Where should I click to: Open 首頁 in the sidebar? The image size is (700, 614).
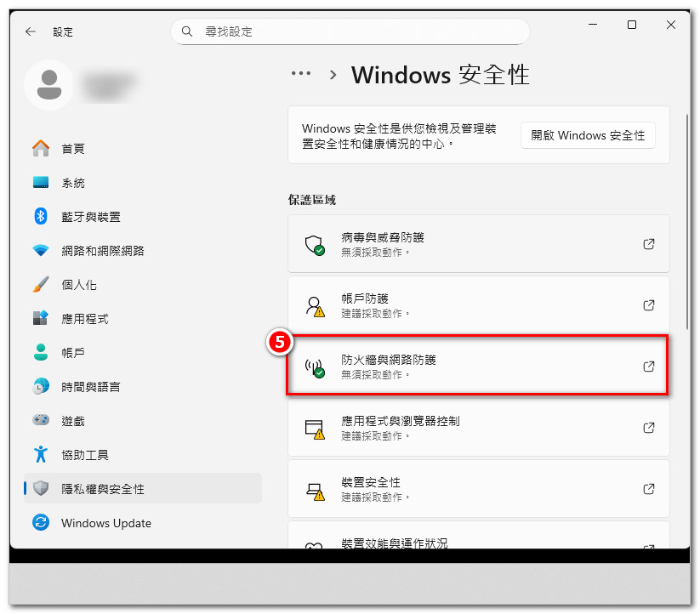(x=72, y=149)
